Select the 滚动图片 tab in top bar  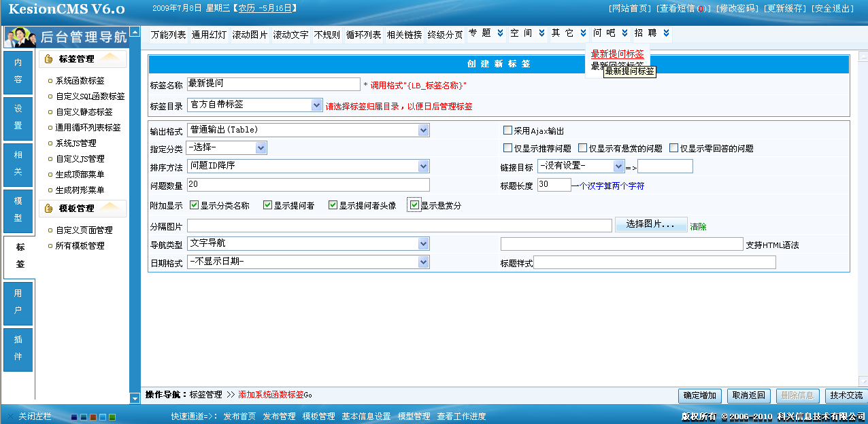point(250,35)
